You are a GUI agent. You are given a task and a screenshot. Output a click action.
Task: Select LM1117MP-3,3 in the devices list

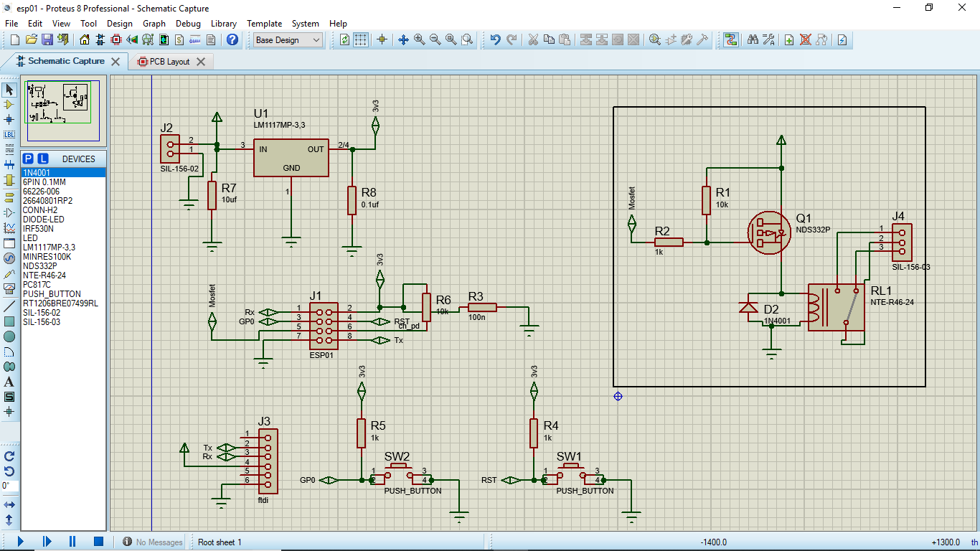pyautogui.click(x=63, y=248)
